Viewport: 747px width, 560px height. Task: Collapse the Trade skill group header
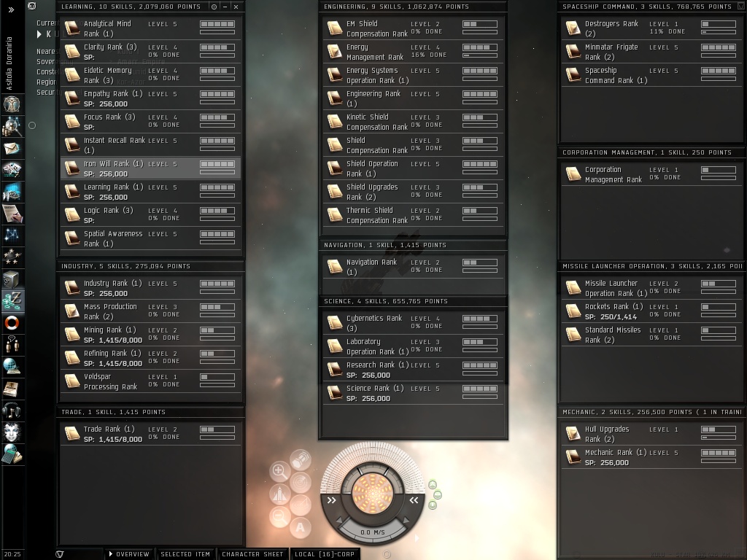tap(150, 412)
